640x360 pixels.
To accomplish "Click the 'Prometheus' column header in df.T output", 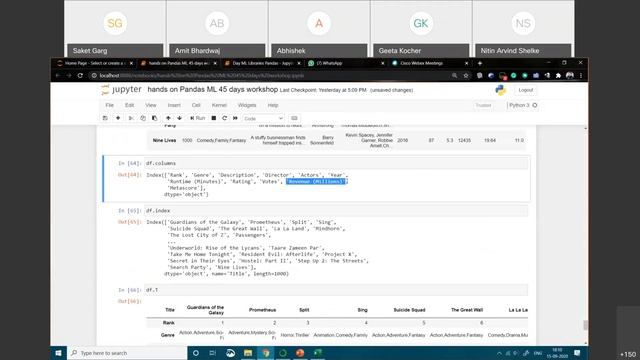I will coord(262,310).
